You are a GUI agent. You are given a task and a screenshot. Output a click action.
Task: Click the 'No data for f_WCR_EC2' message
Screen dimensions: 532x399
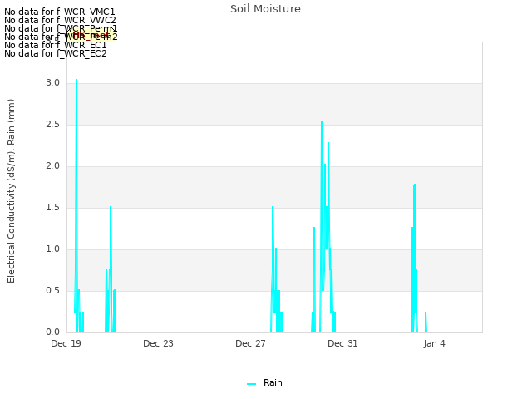(56, 53)
